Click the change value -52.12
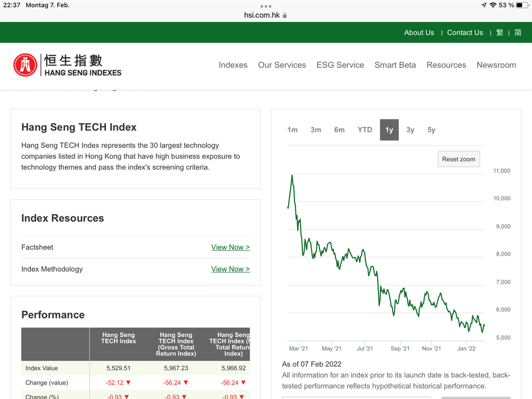The height and width of the screenshot is (399, 532). click(x=114, y=382)
